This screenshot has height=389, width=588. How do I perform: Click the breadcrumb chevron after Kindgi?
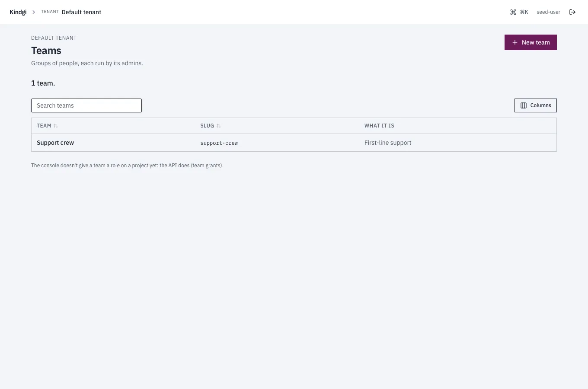(34, 12)
